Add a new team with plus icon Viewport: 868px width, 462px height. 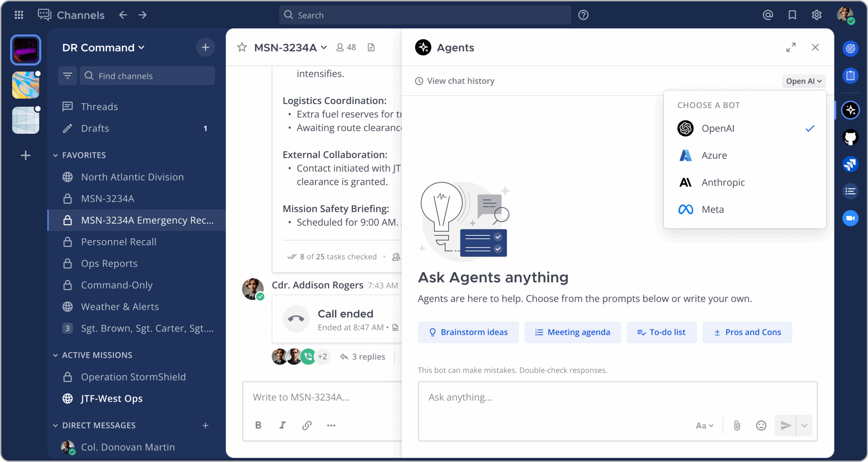(x=26, y=155)
